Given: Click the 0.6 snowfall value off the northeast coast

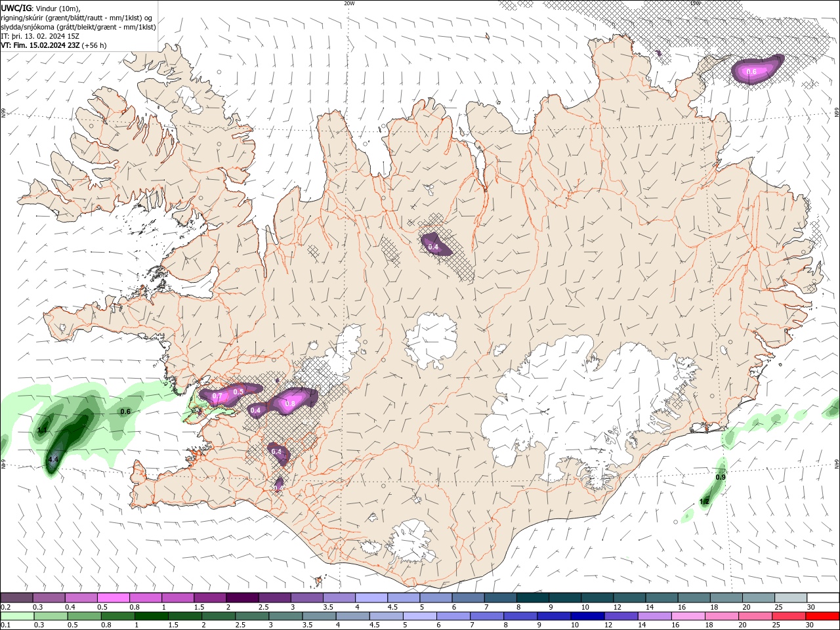Looking at the screenshot, I should (x=752, y=72).
